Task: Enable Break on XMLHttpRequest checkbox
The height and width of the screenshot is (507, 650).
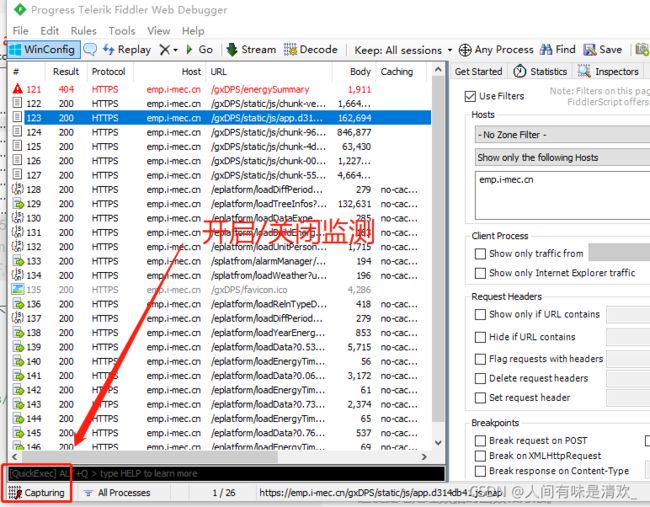Action: coord(480,456)
